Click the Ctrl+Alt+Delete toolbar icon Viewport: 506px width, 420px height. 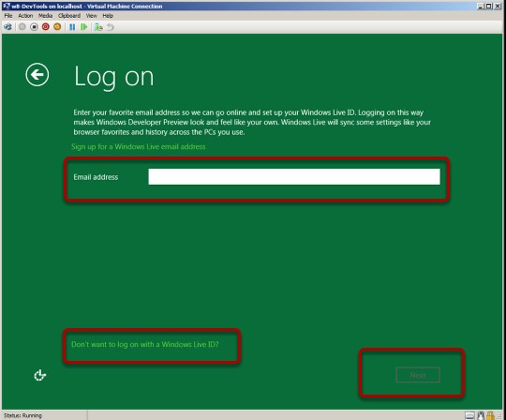click(x=7, y=27)
